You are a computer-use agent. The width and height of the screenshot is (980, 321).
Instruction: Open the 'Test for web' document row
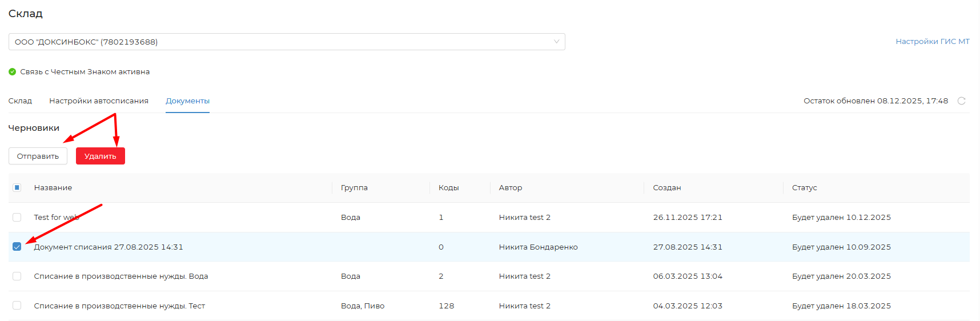(x=56, y=218)
